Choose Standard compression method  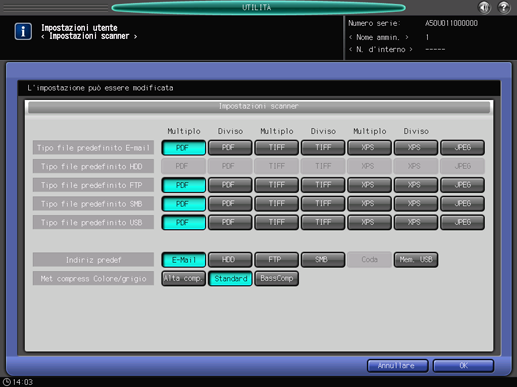230,278
